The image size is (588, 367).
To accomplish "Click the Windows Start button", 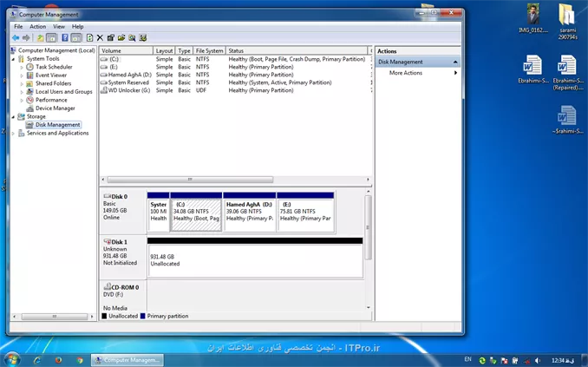I will 12,360.
